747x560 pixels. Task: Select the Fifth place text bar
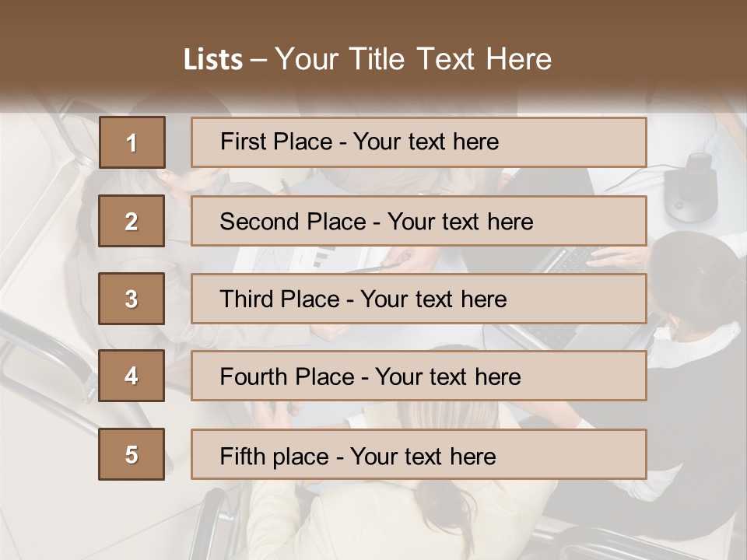tap(419, 454)
